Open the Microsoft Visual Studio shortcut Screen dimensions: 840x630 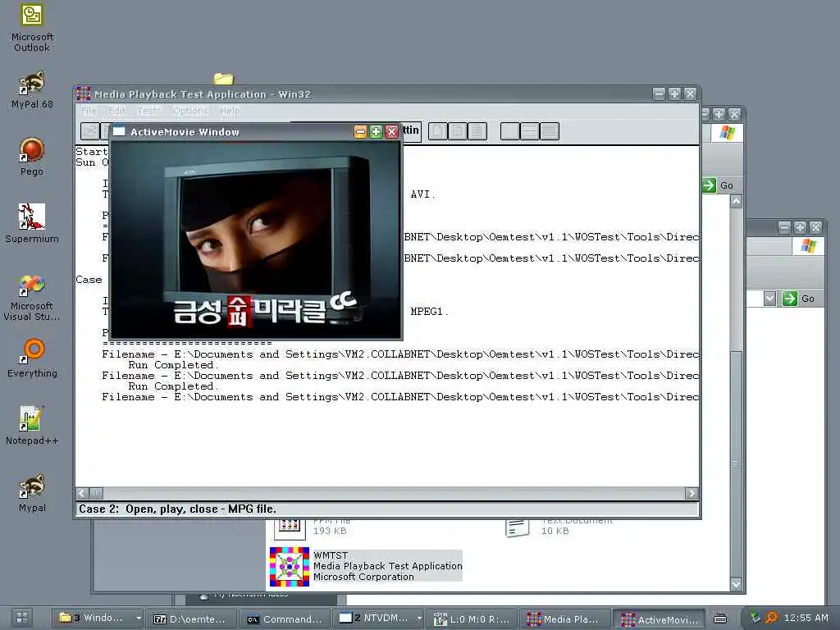point(32,297)
